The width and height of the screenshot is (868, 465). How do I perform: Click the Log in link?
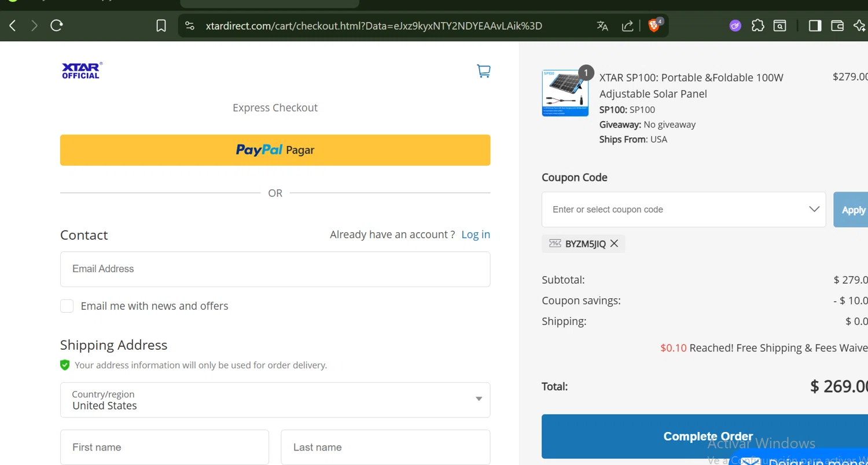pyautogui.click(x=476, y=235)
